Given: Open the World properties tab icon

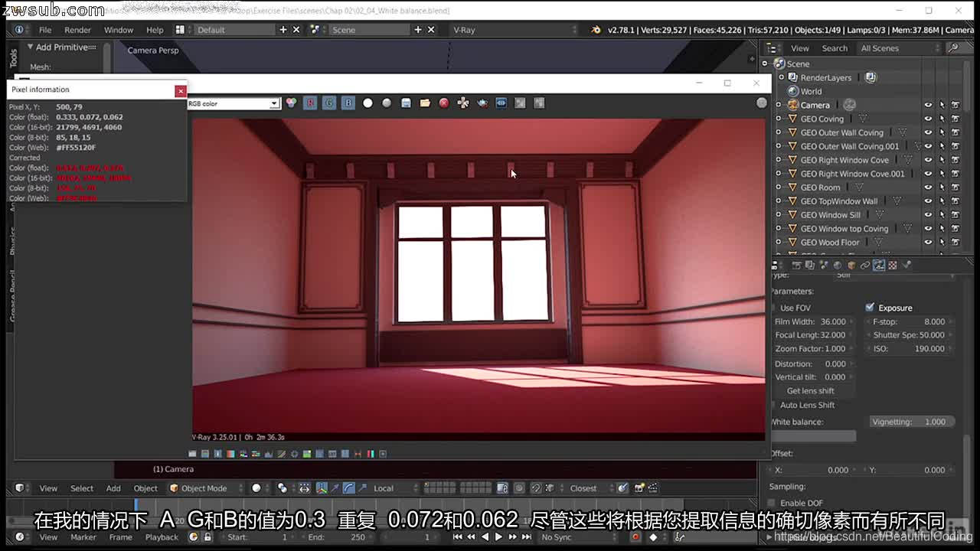Looking at the screenshot, I should [x=838, y=265].
